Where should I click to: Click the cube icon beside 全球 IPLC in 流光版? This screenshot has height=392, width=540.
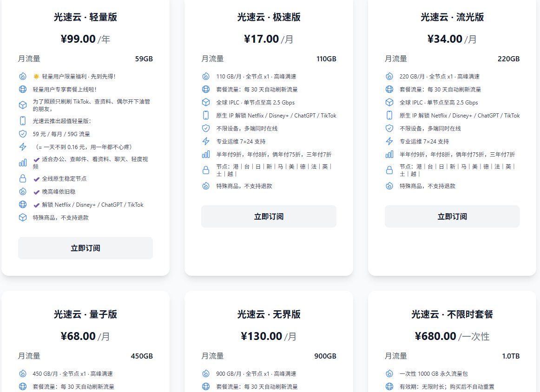click(x=389, y=102)
